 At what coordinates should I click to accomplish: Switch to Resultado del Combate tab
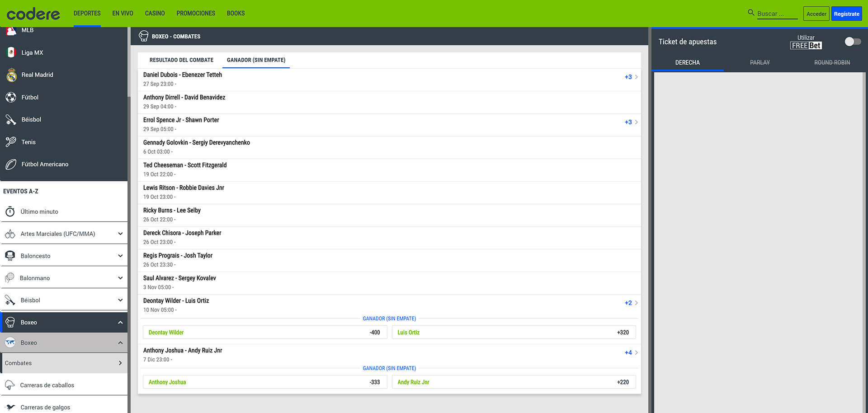[x=181, y=60]
